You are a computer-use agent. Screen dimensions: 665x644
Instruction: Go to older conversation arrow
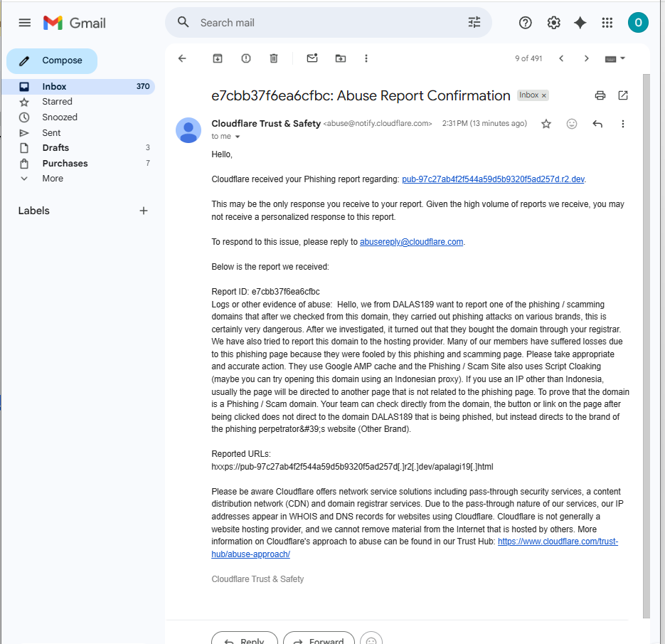pyautogui.click(x=587, y=58)
